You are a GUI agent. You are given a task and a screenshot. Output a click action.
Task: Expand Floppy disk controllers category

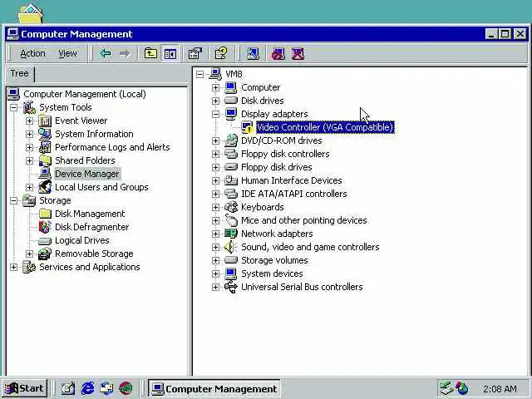(x=215, y=154)
